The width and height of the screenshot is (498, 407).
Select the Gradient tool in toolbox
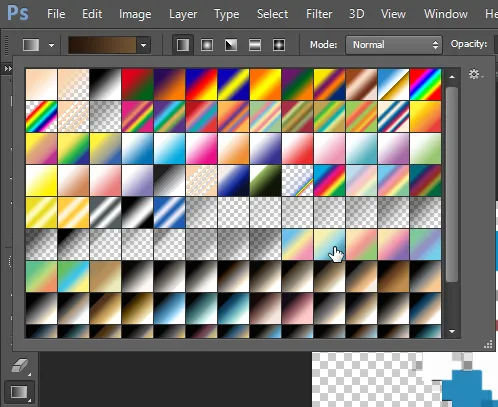pos(19,392)
